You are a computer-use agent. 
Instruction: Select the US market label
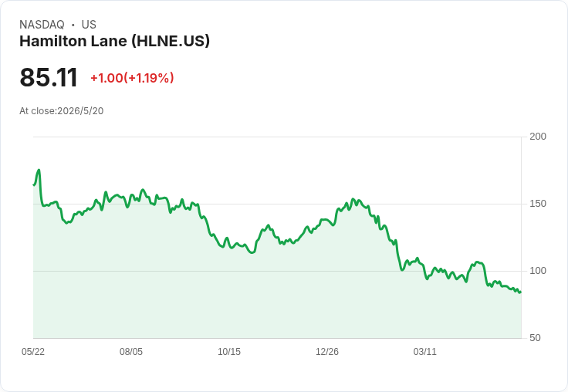click(x=89, y=25)
